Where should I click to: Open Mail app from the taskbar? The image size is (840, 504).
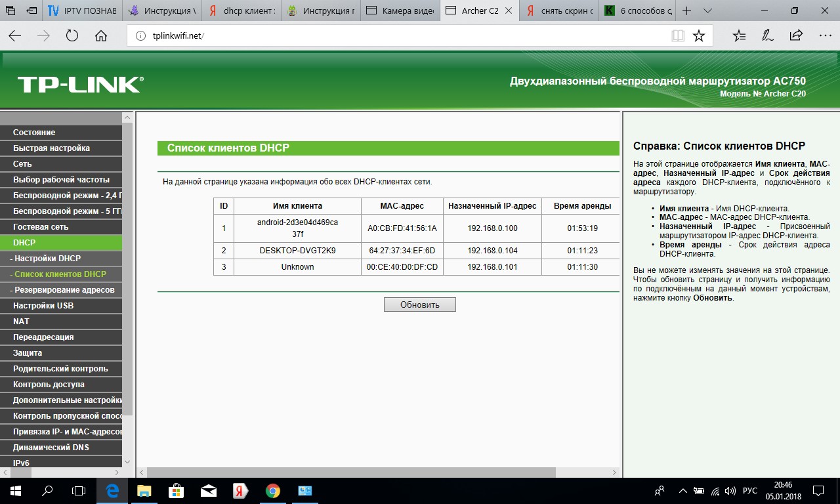[x=209, y=491]
